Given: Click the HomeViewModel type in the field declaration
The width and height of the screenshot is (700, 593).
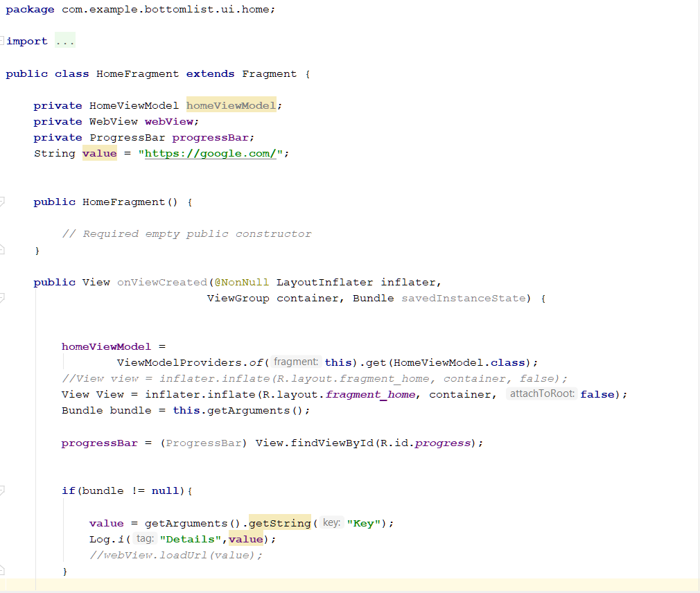Looking at the screenshot, I should (134, 106).
